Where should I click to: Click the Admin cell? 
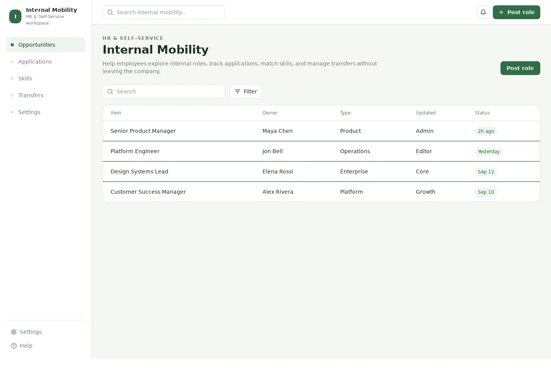point(425,131)
